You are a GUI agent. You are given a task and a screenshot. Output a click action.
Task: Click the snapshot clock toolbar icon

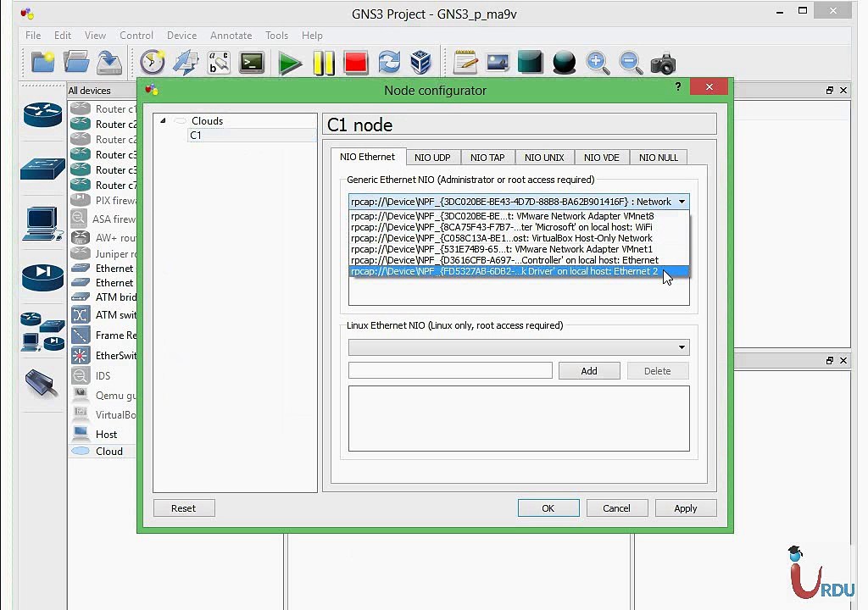(153, 62)
